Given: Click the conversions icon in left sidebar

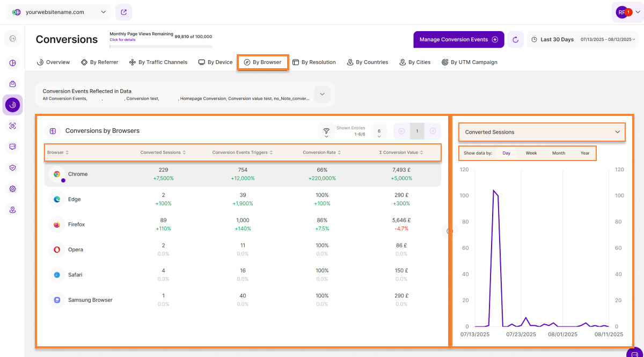Looking at the screenshot, I should coord(12,105).
